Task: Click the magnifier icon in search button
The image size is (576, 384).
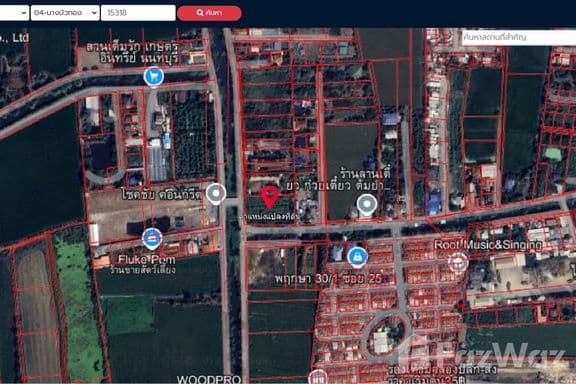Action: pos(200,13)
